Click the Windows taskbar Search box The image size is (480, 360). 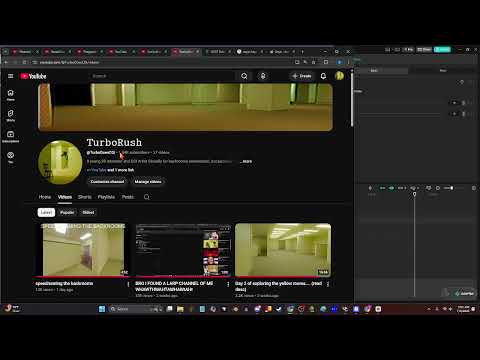(x=136, y=309)
